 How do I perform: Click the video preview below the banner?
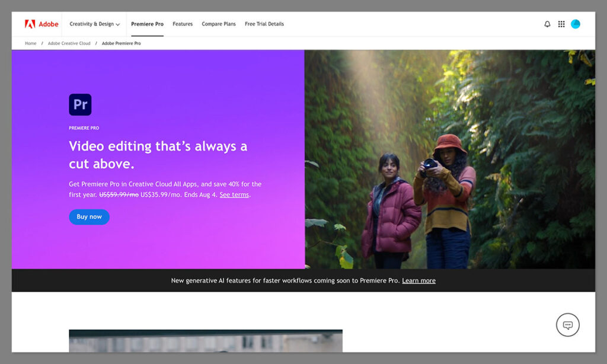(x=206, y=341)
